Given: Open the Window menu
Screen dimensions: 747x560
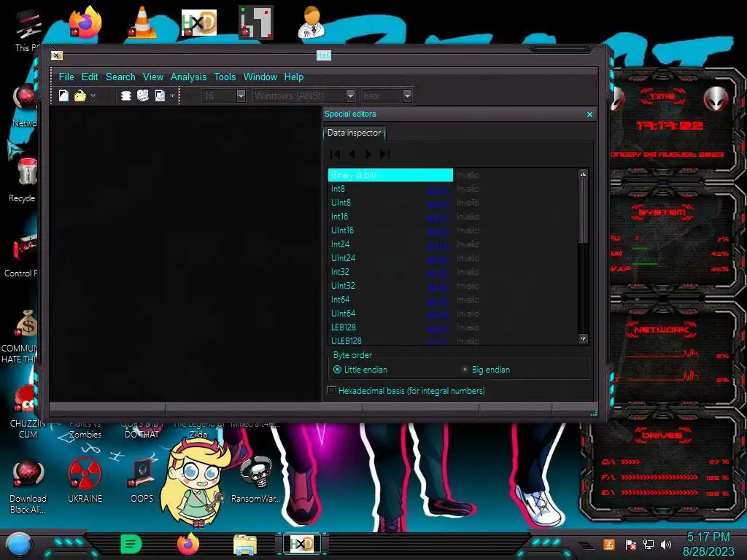Looking at the screenshot, I should click(x=260, y=77).
